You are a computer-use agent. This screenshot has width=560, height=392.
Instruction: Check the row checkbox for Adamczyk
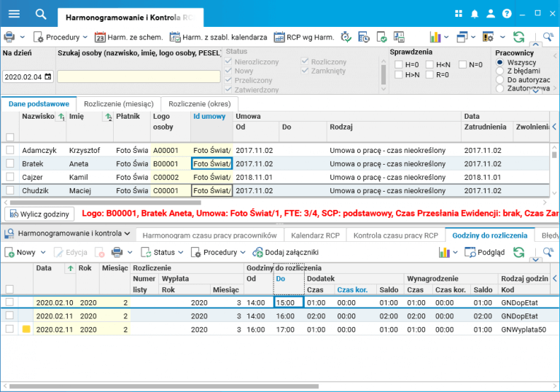tap(10, 150)
